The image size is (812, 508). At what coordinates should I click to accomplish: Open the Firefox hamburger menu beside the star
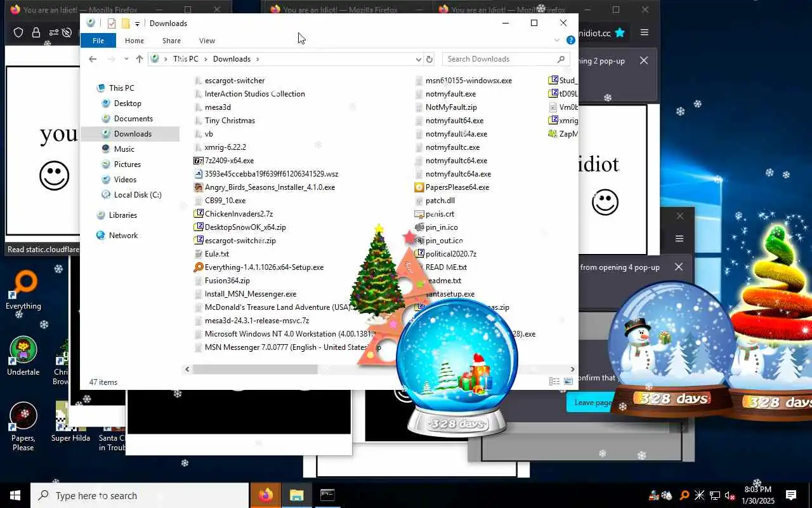645,33
